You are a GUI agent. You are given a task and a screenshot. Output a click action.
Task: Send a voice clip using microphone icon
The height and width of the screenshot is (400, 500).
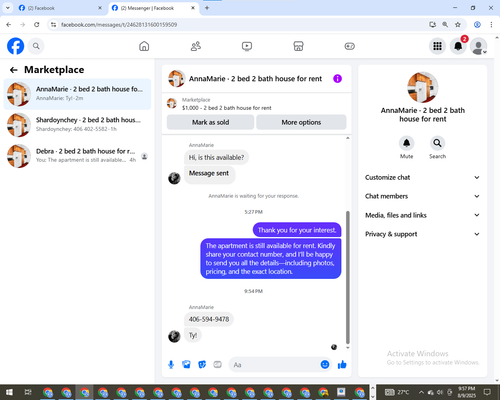pos(171,365)
